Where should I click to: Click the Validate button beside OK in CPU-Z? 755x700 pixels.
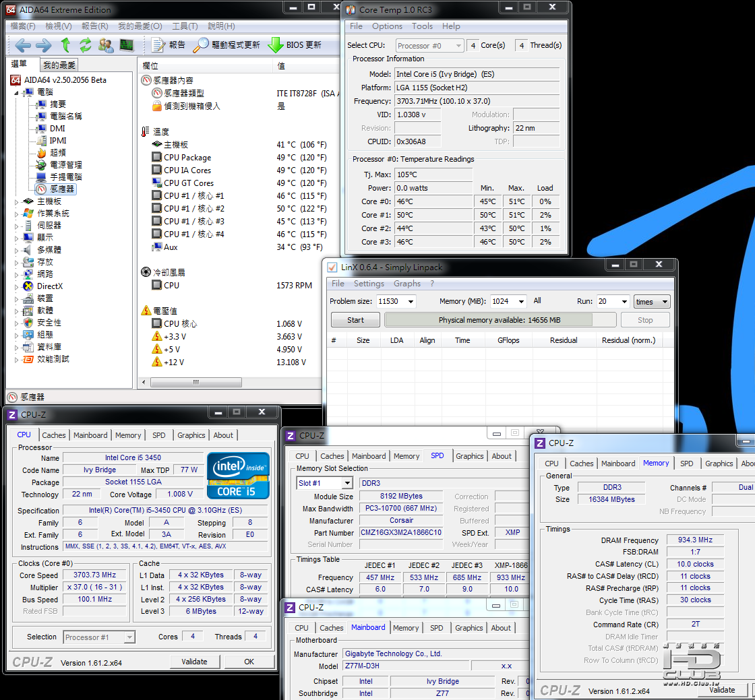point(194,662)
